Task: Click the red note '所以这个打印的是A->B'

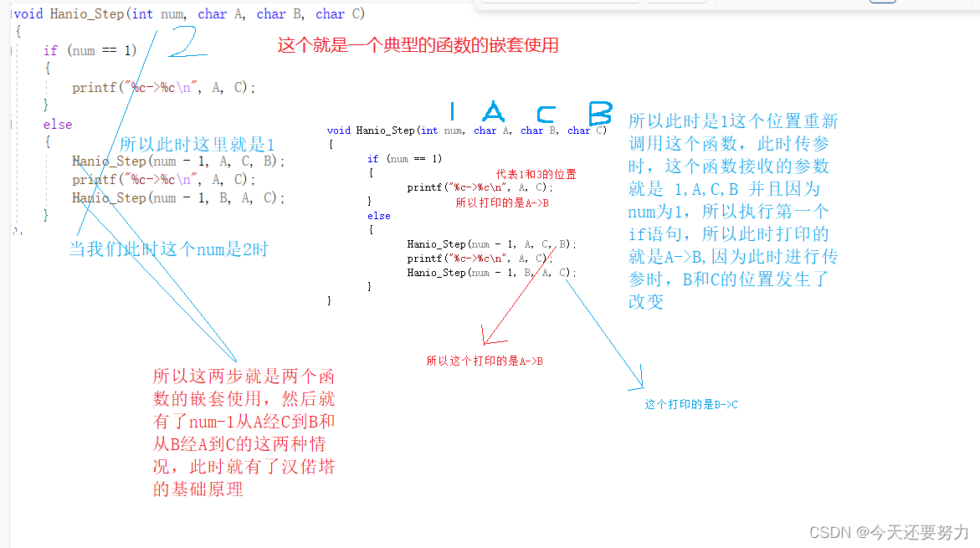Action: click(485, 361)
